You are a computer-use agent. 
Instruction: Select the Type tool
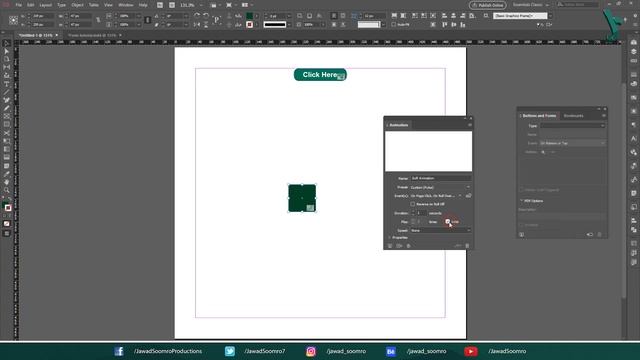pos(7,84)
